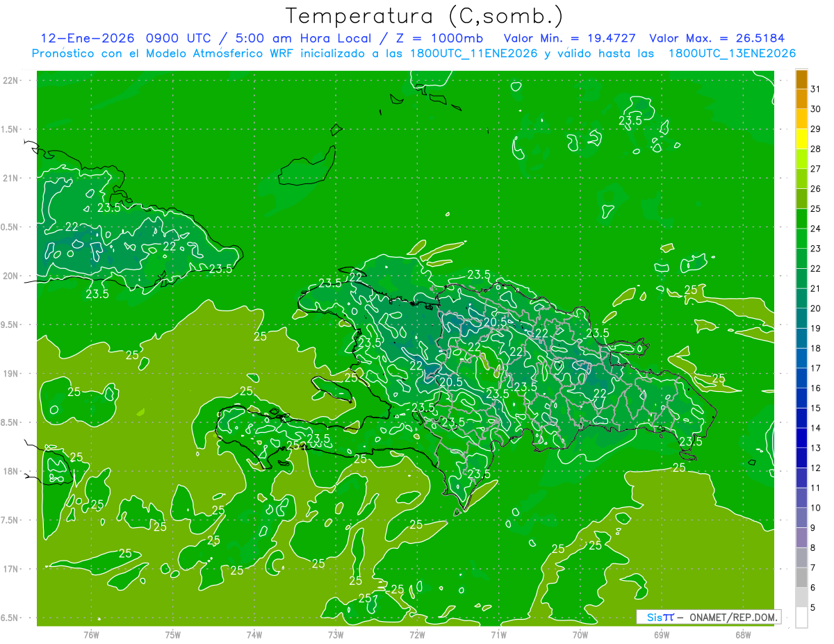The width and height of the screenshot is (834, 644).
Task: Click the legend value "13"
Action: [815, 448]
